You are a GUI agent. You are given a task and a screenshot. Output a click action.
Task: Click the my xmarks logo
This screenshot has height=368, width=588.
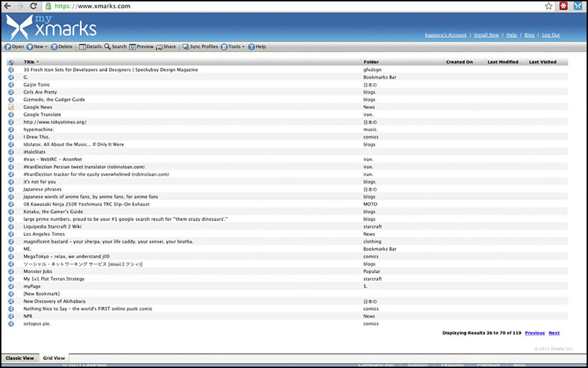pos(52,27)
